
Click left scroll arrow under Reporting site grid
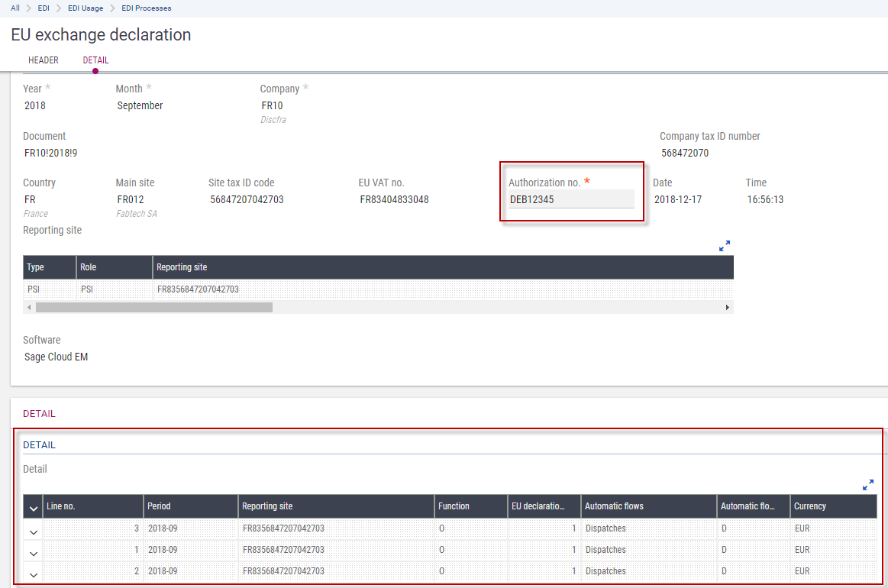29,307
